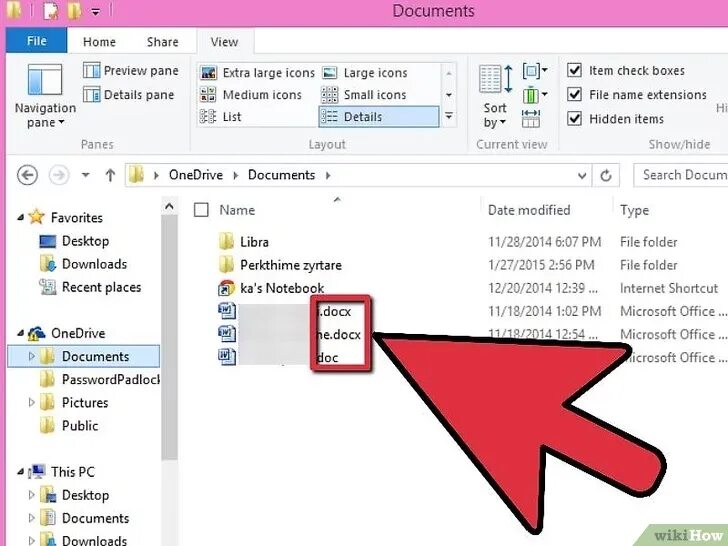Sort by Date modified column
This screenshot has height=546, width=728.
point(529,210)
